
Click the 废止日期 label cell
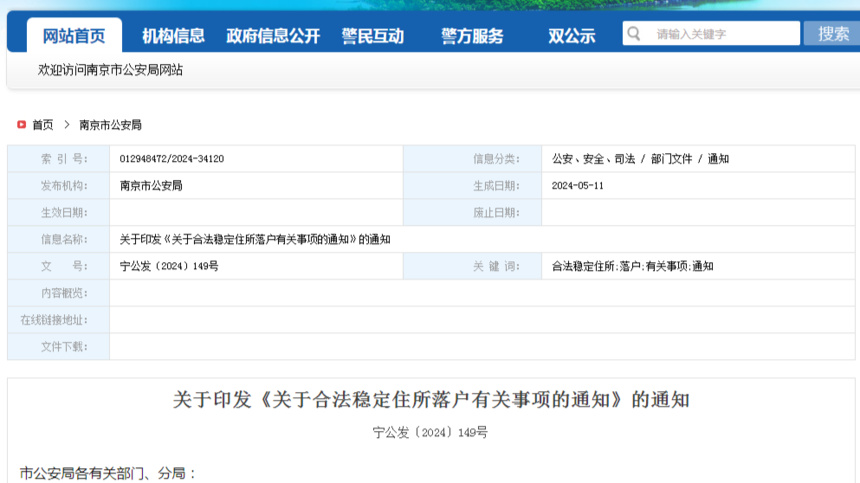pyautogui.click(x=473, y=212)
